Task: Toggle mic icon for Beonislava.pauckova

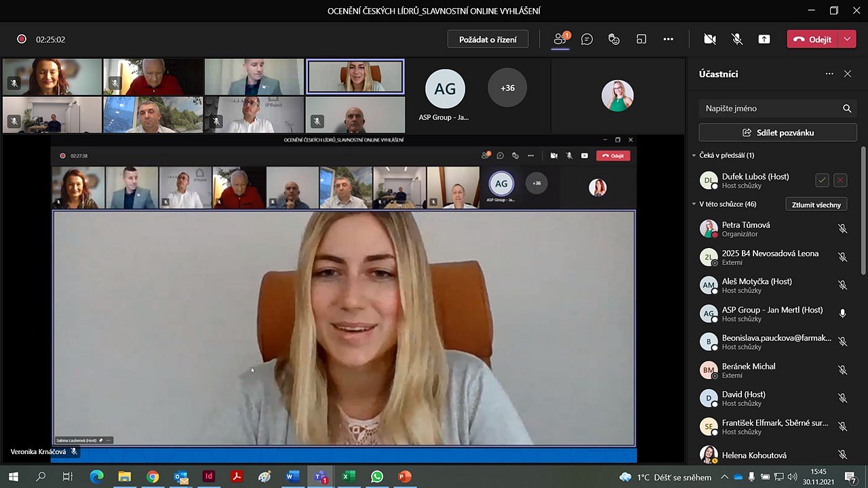Action: 843,342
